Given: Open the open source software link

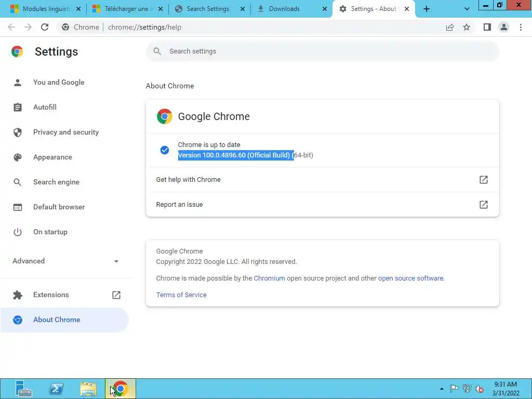Looking at the screenshot, I should [x=410, y=278].
